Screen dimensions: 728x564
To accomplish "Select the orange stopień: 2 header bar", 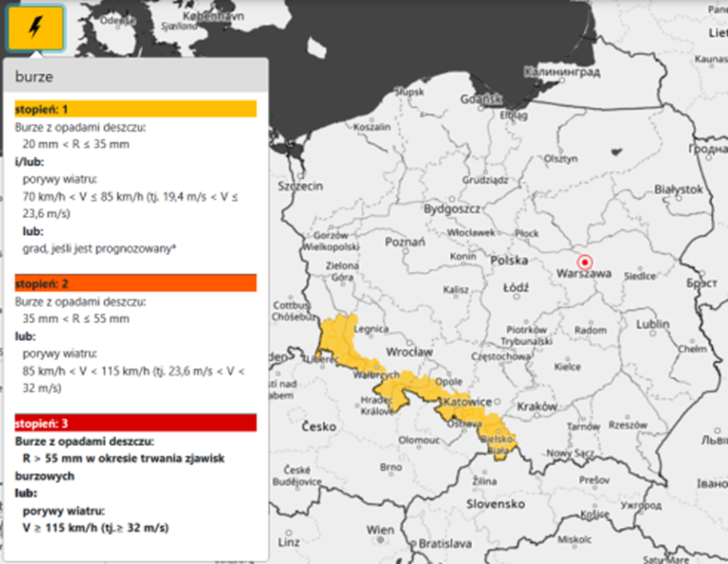I will coord(135,283).
